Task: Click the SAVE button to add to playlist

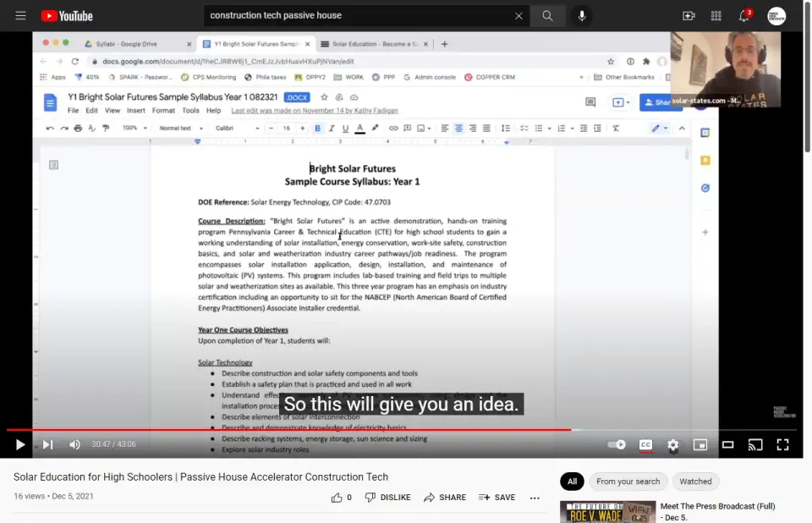Action: pos(497,498)
